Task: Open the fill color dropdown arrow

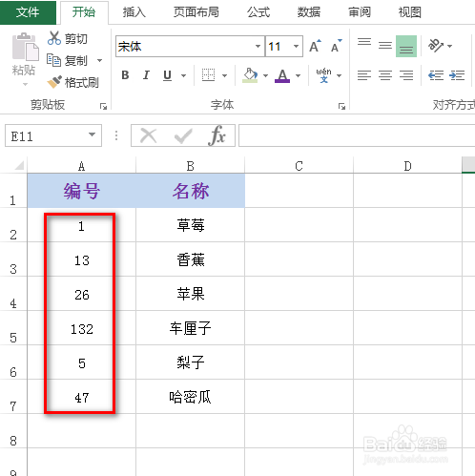Action: click(x=265, y=75)
